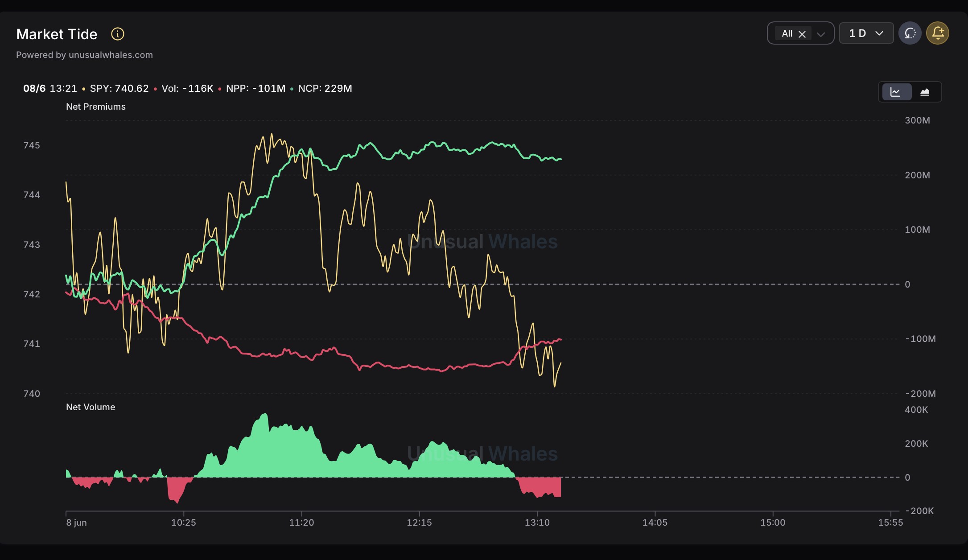Click the 200M premium axis label
Viewport: 968px width, 560px height.
(918, 175)
